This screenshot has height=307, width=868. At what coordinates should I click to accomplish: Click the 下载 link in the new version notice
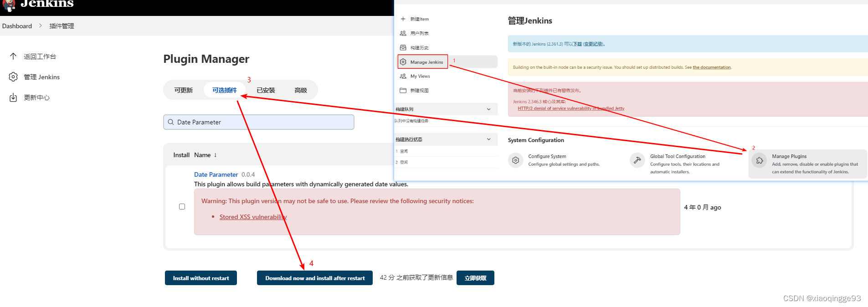577,44
